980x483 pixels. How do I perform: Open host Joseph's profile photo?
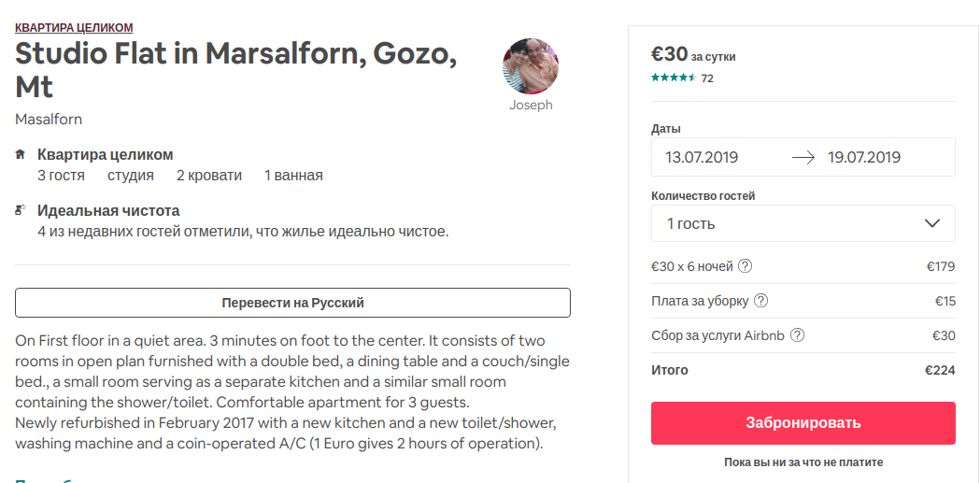tap(531, 66)
